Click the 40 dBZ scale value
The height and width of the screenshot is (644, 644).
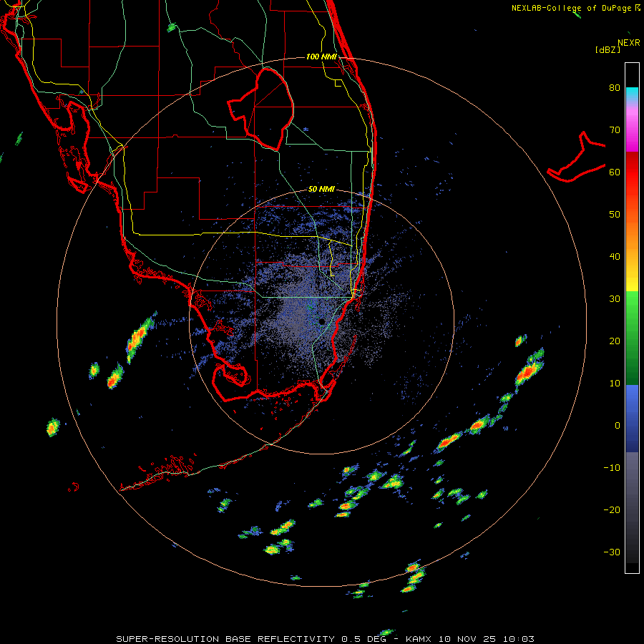pyautogui.click(x=615, y=257)
